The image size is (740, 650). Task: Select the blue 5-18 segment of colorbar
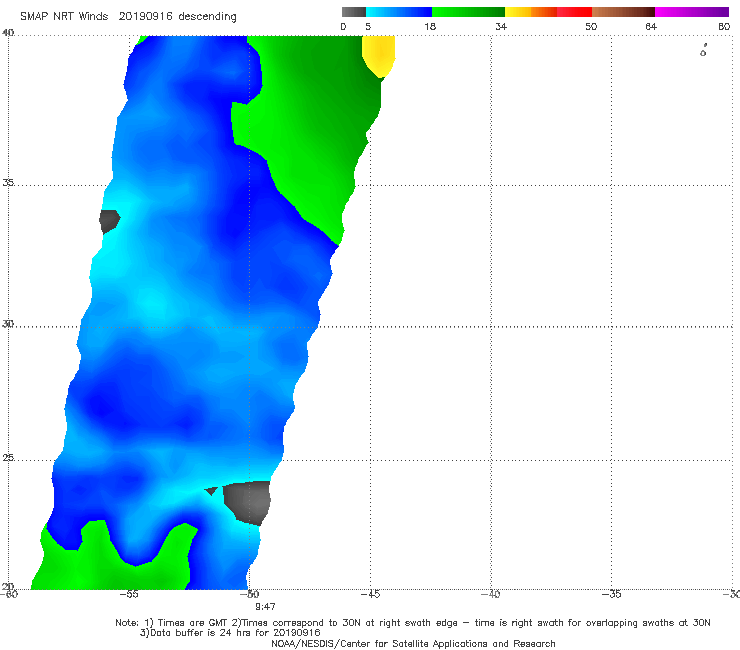(x=399, y=12)
